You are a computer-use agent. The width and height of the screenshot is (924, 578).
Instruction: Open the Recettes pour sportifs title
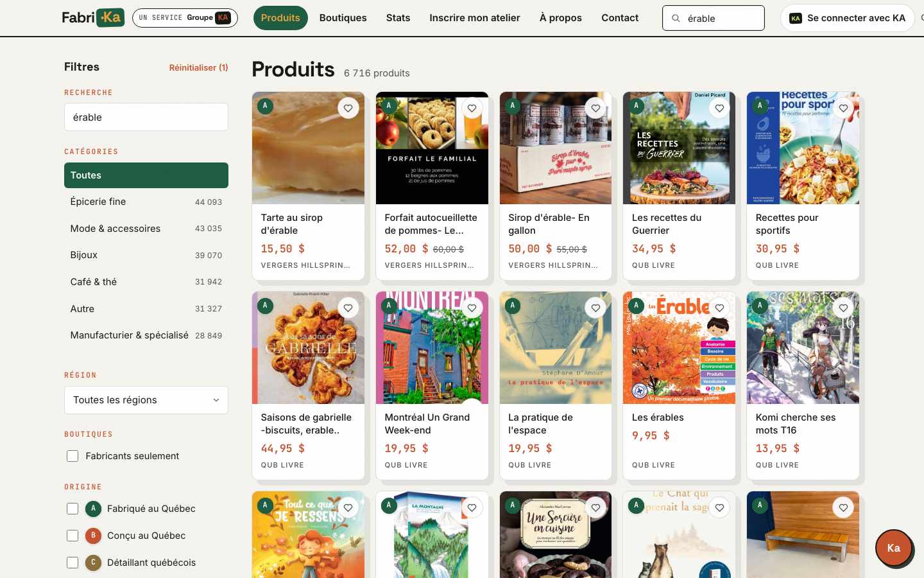click(787, 224)
